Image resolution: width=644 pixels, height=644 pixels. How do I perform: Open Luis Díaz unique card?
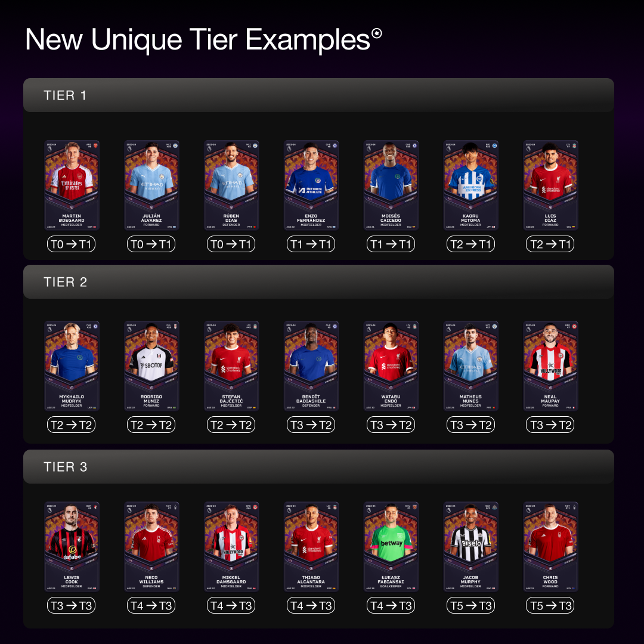(x=550, y=185)
